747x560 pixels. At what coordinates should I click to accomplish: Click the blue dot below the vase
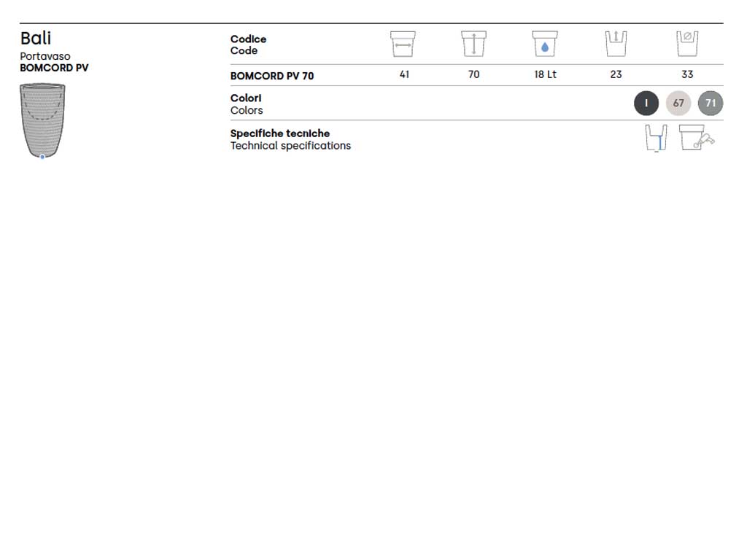point(42,157)
